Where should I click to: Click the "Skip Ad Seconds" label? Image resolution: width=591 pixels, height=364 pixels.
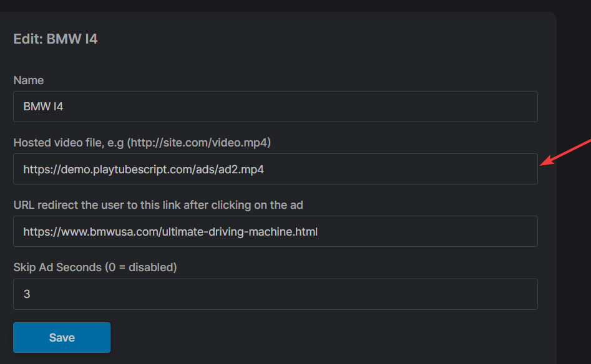[57, 267]
